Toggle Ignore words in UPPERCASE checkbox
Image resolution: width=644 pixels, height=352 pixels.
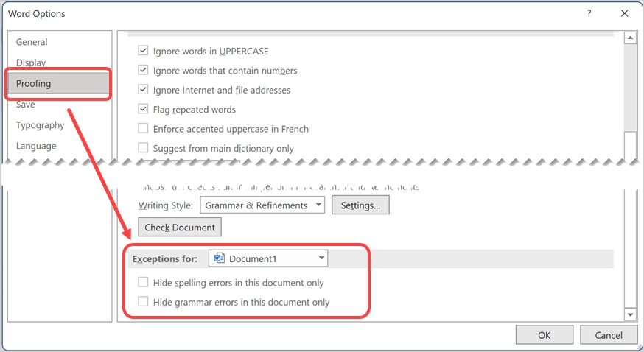[x=143, y=51]
